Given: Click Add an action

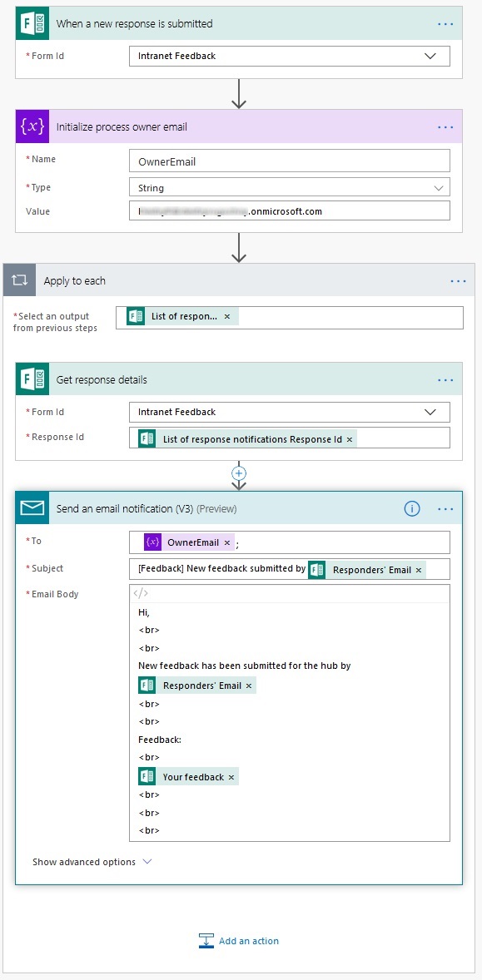Looking at the screenshot, I should click(x=239, y=941).
